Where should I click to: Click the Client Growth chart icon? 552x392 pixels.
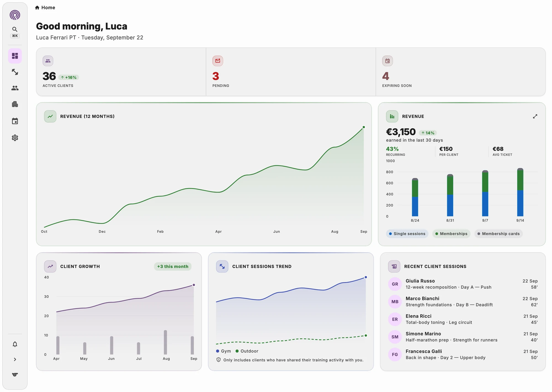pyautogui.click(x=50, y=266)
